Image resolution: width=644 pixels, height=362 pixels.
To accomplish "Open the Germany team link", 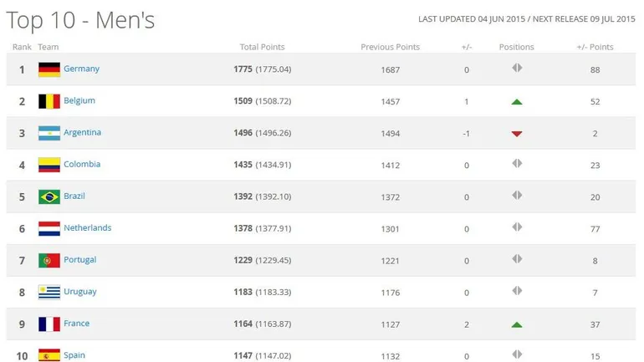I will pos(81,69).
